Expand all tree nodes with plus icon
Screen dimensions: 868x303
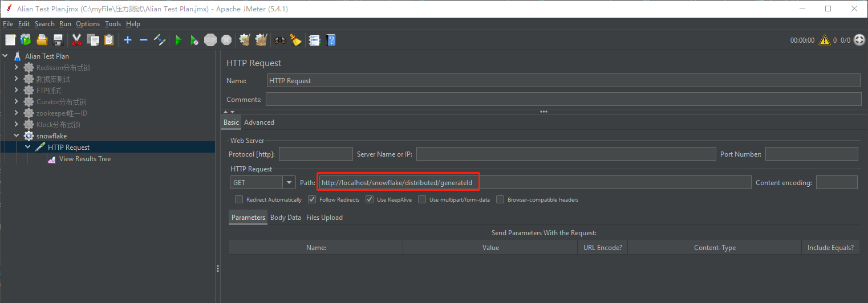(128, 40)
